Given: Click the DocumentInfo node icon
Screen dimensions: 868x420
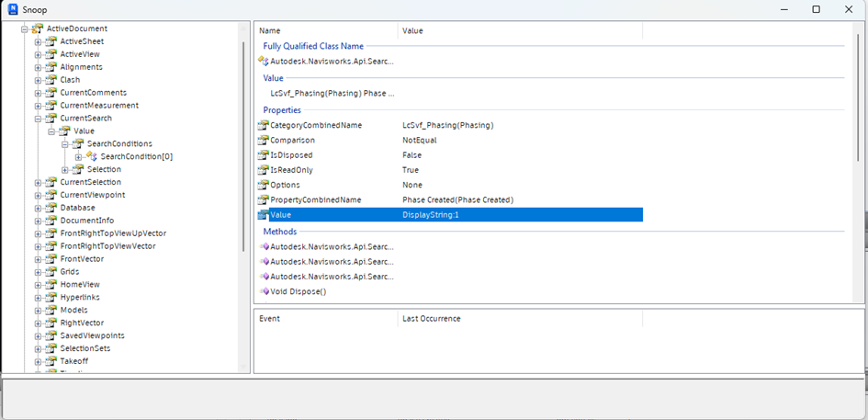Looking at the screenshot, I should click(x=51, y=221).
